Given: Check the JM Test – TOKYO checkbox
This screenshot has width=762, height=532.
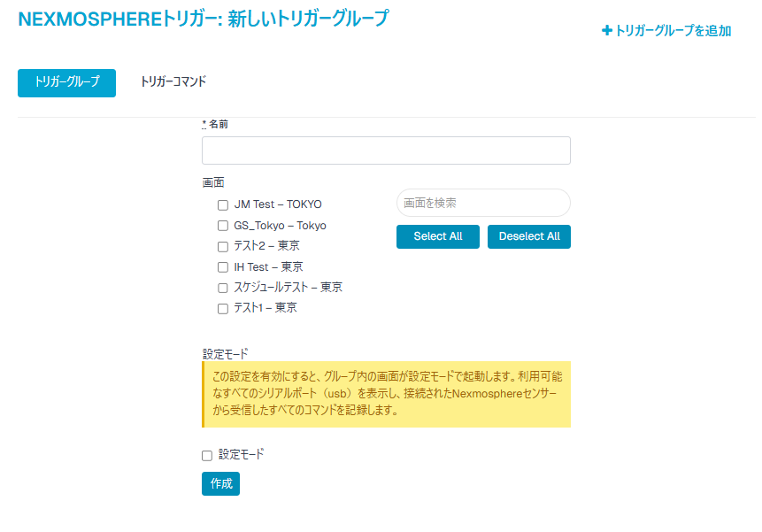Looking at the screenshot, I should pos(222,205).
